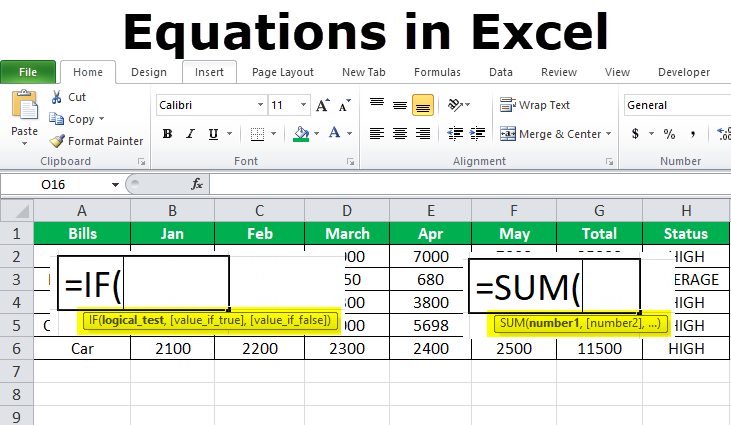
Task: Toggle Bold formatting
Action: coord(167,134)
